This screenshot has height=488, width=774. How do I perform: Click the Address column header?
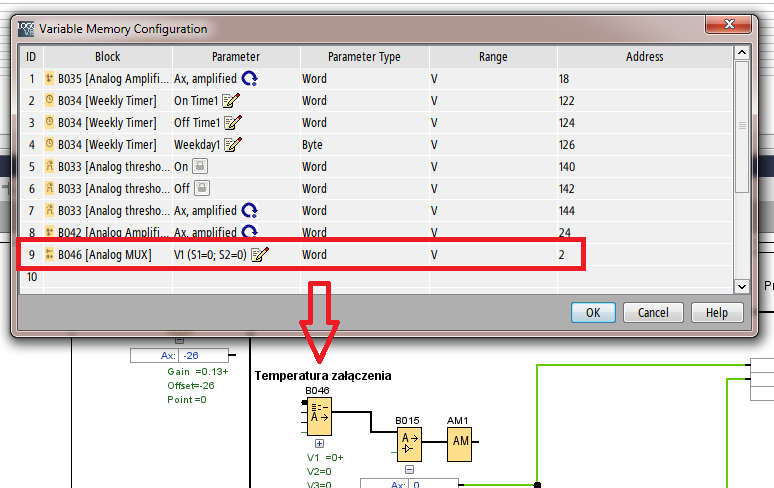(645, 57)
